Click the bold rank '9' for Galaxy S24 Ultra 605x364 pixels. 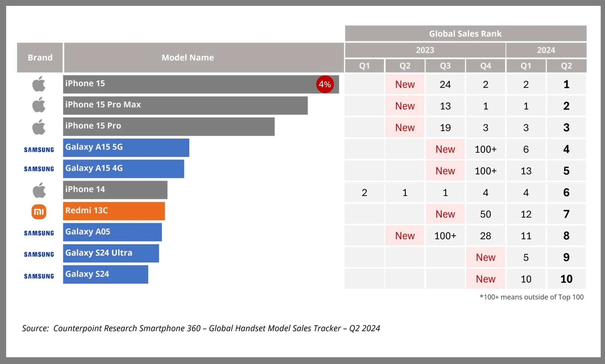tap(567, 257)
